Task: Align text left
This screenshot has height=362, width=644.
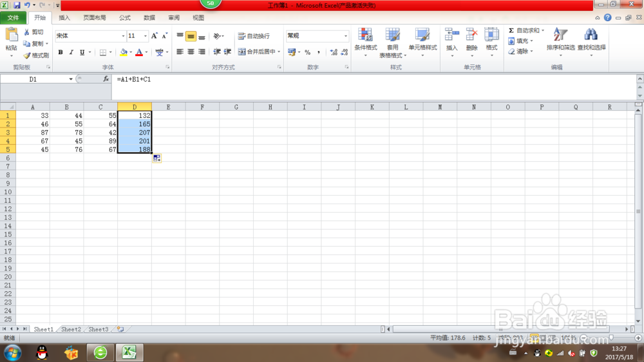Action: [x=180, y=52]
